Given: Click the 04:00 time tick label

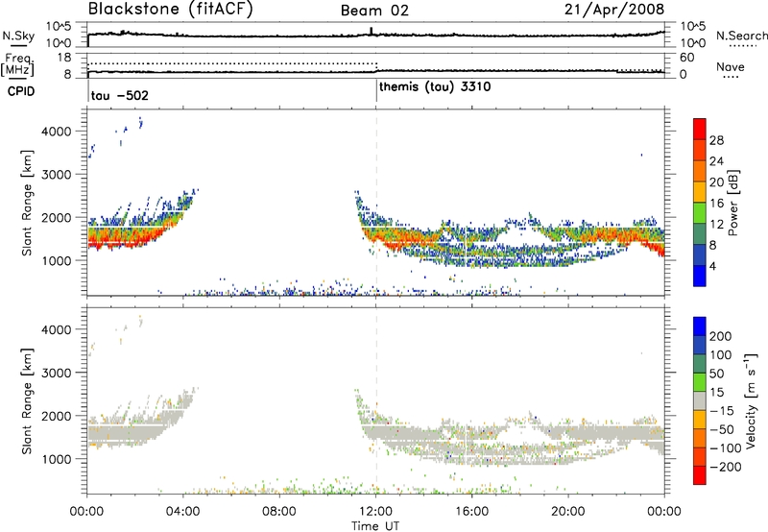Looking at the screenshot, I should (182, 512).
